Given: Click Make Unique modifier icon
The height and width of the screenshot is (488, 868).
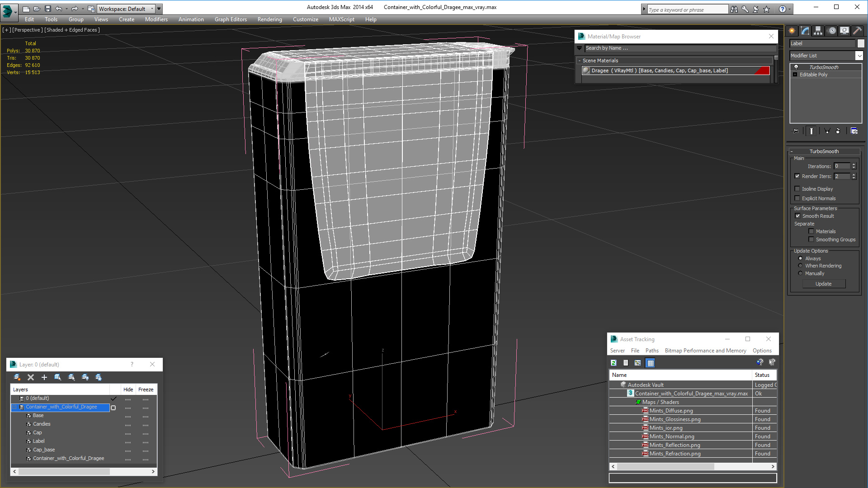Looking at the screenshot, I should [827, 131].
